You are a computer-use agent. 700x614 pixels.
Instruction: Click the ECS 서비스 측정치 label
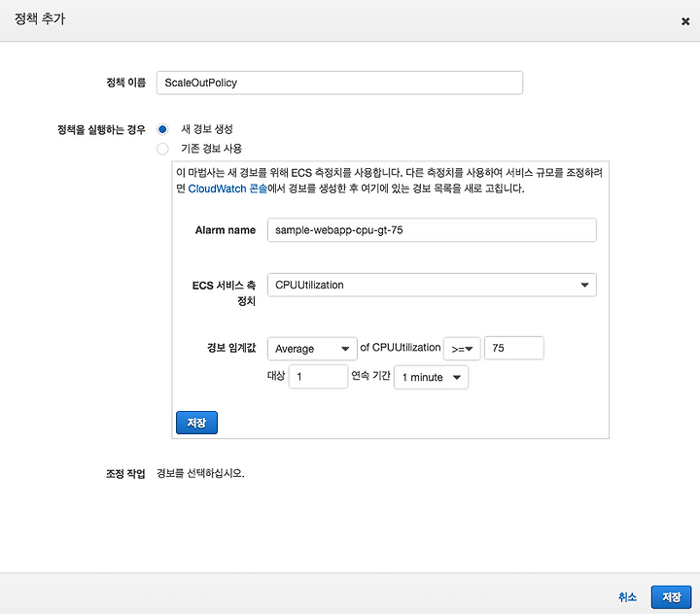click(224, 293)
